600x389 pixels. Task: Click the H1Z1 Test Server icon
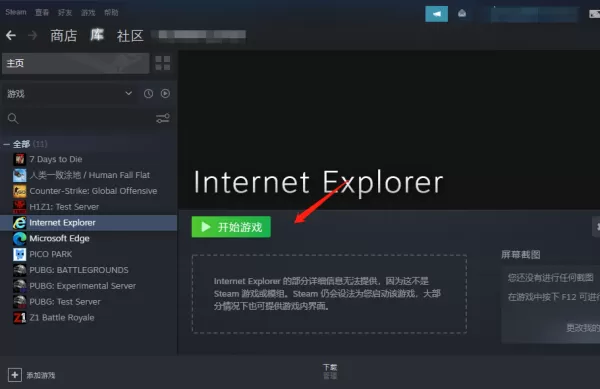point(20,207)
